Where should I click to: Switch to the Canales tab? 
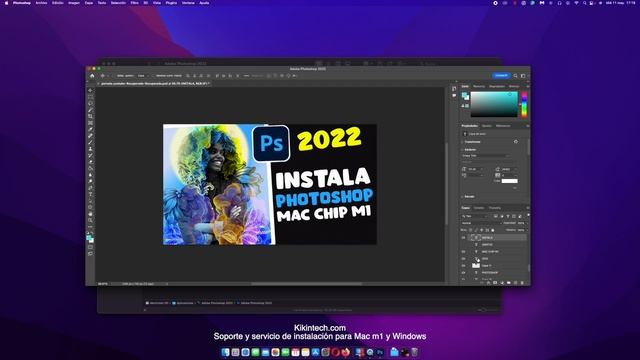pyautogui.click(x=479, y=208)
